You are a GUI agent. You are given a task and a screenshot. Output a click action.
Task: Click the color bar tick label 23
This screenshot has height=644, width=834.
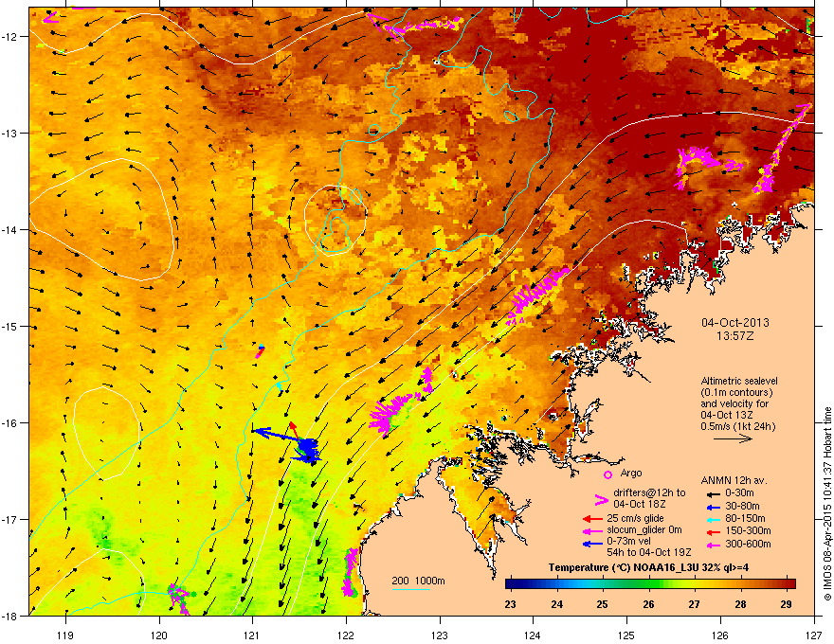point(510,604)
